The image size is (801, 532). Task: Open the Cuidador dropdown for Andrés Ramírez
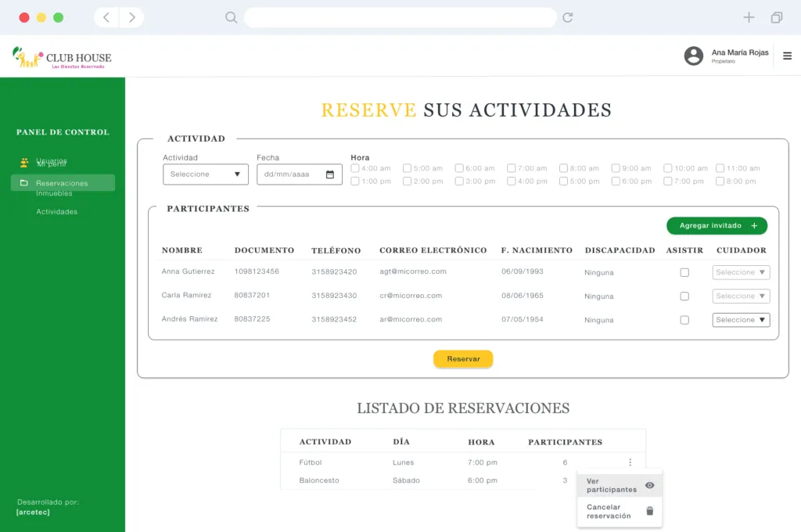pos(741,319)
